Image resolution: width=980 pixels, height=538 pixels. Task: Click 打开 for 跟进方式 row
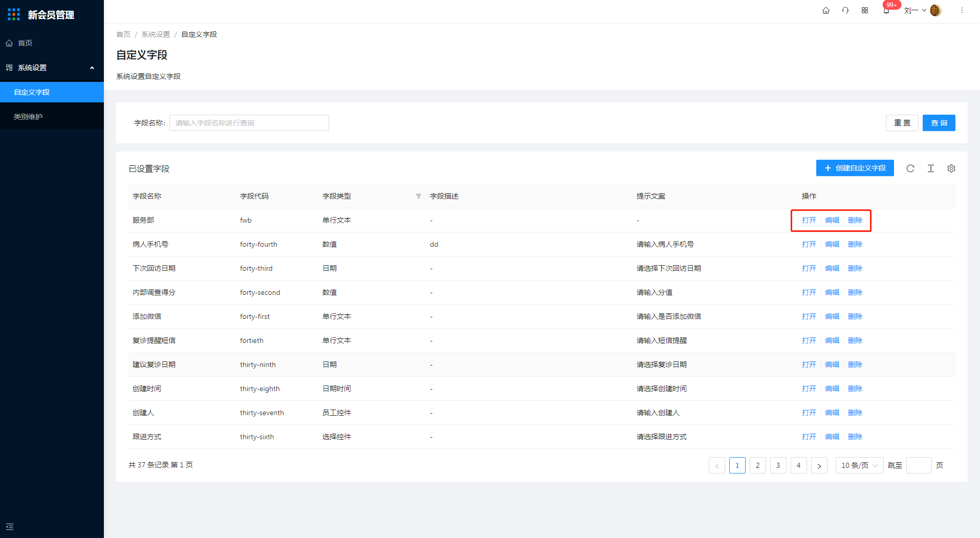809,437
